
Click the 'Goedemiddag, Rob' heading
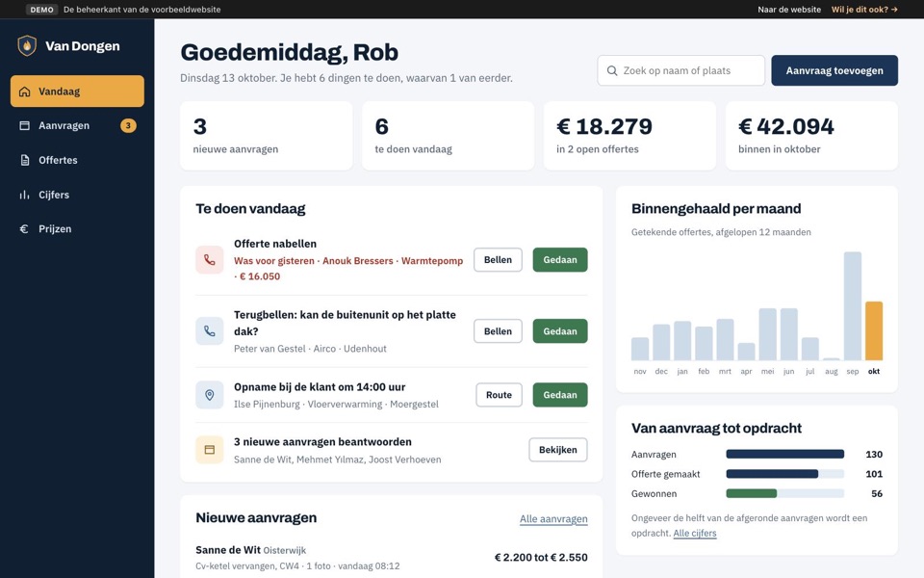(290, 52)
